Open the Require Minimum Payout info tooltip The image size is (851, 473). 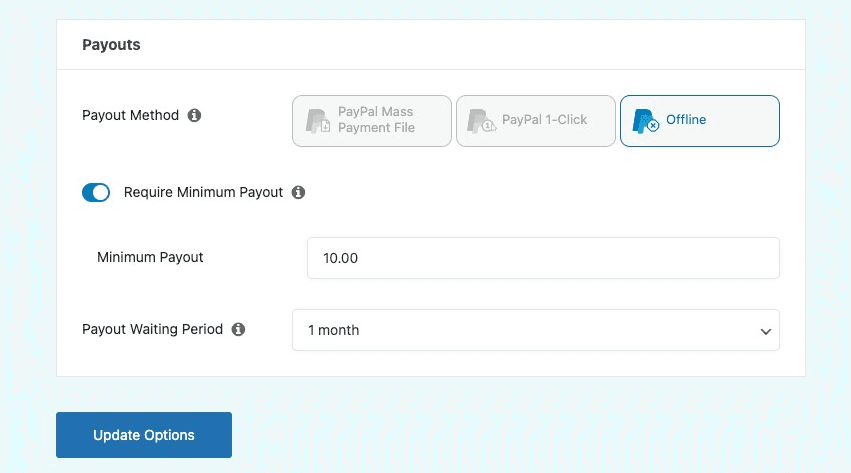tap(298, 192)
